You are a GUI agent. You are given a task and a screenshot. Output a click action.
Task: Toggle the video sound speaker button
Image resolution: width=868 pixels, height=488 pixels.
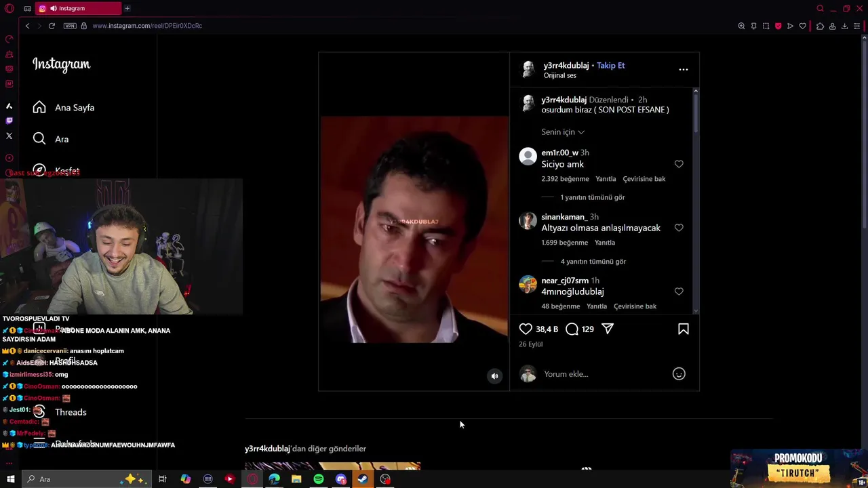(495, 376)
